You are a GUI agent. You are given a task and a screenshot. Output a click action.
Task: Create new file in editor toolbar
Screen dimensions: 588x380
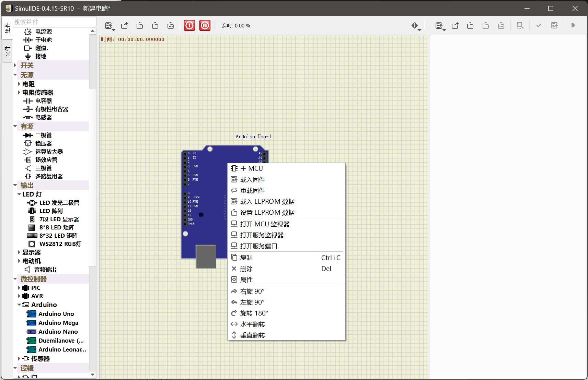click(x=455, y=26)
